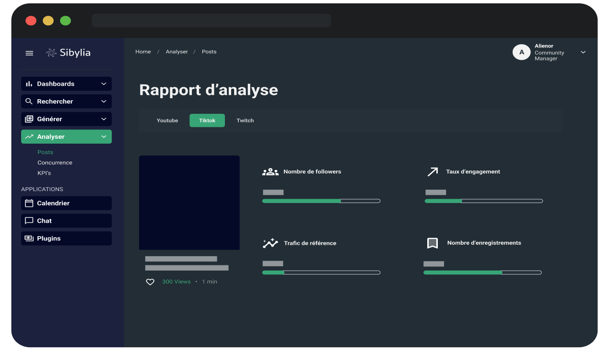
Task: Click the Plugins icon
Action: coord(29,238)
